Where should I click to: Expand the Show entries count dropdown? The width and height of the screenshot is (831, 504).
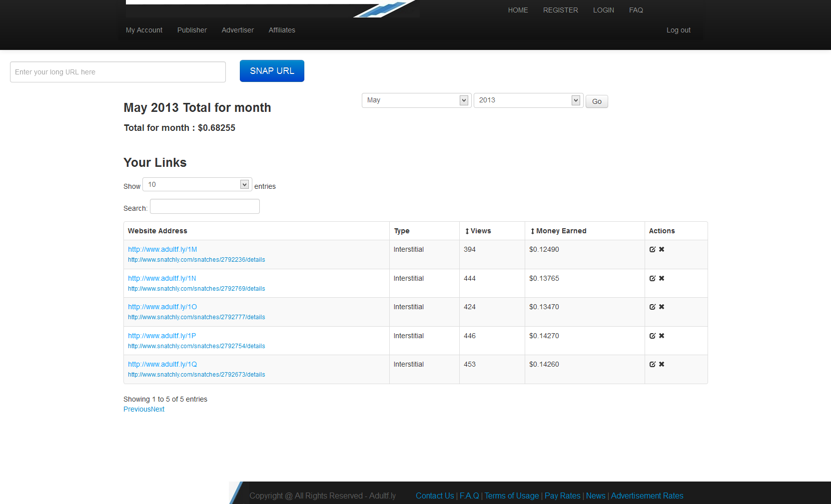click(x=197, y=184)
